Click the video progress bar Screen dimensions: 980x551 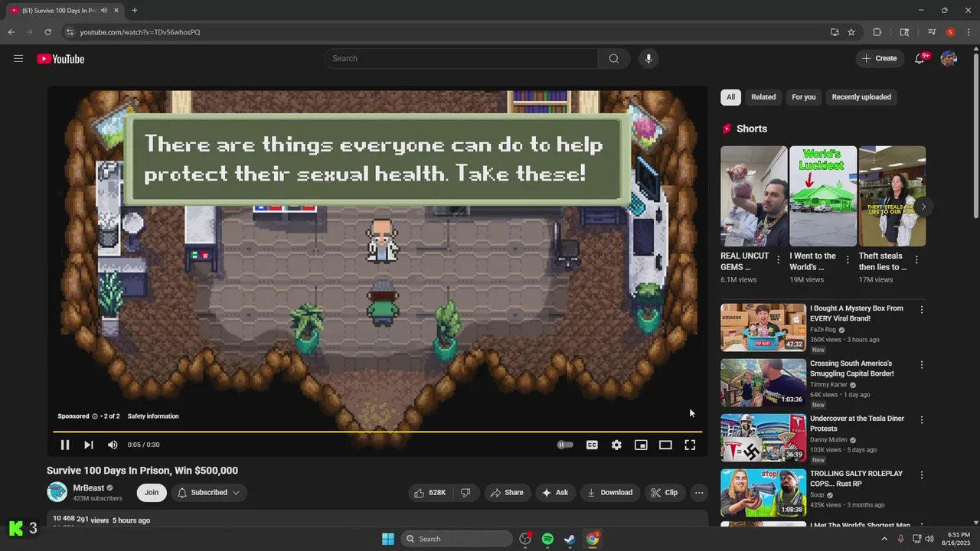pos(377,432)
